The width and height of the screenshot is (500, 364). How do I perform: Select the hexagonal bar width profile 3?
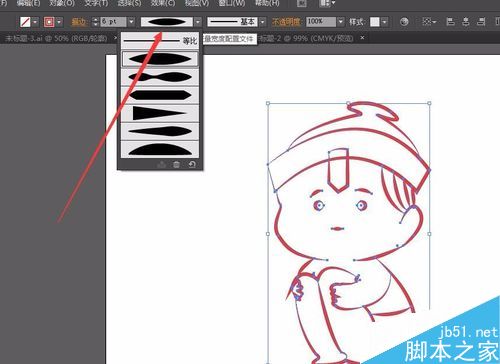point(160,95)
